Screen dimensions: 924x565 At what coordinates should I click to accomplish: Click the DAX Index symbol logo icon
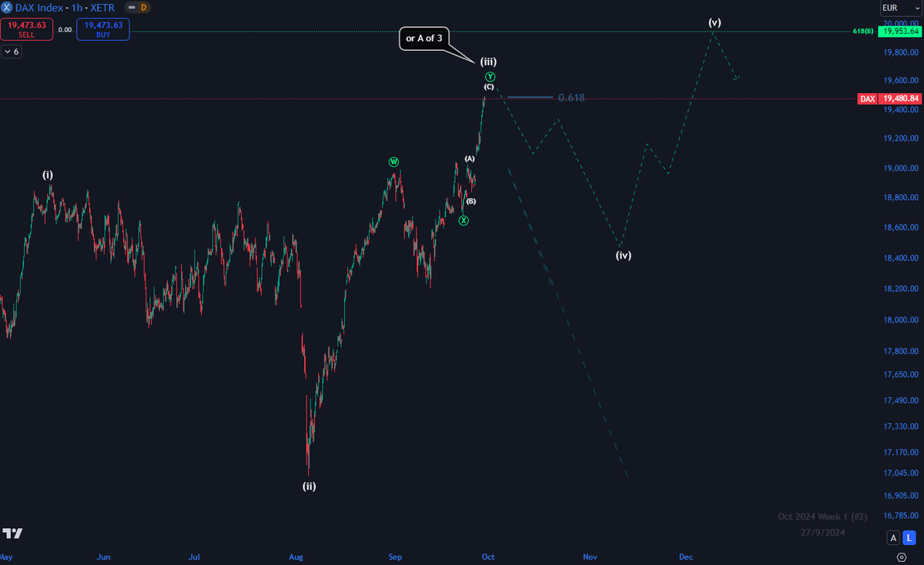[x=6, y=8]
